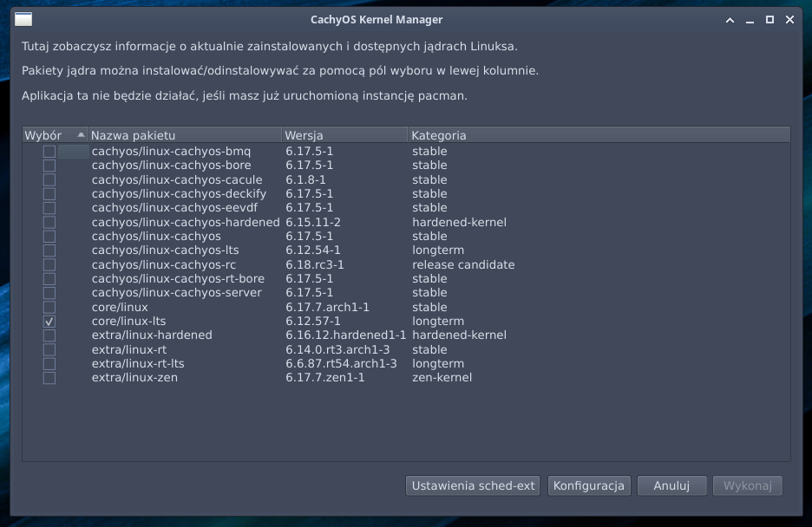The image size is (812, 527).
Task: Sort by the Wersja column header
Action: tap(345, 135)
